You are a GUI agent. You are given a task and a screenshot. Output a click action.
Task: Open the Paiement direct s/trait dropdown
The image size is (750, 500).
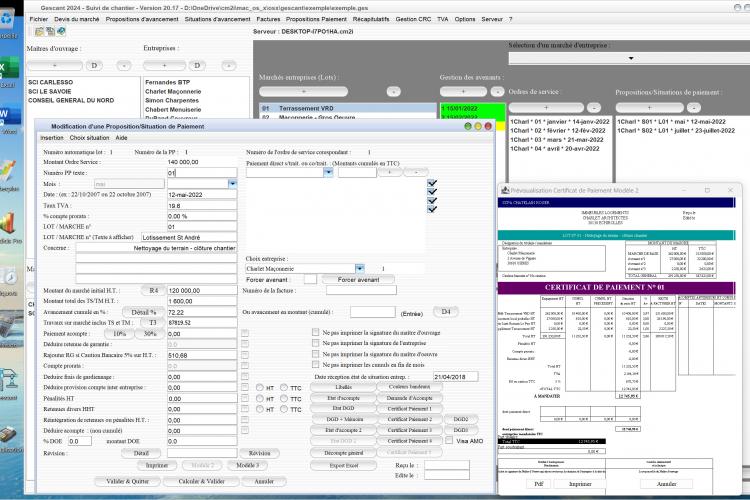[328, 172]
